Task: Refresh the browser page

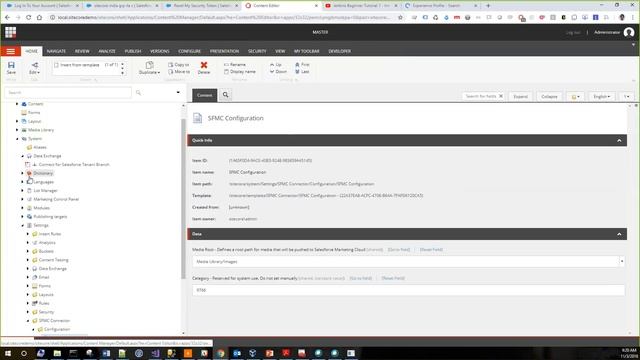Action: pos(28,17)
